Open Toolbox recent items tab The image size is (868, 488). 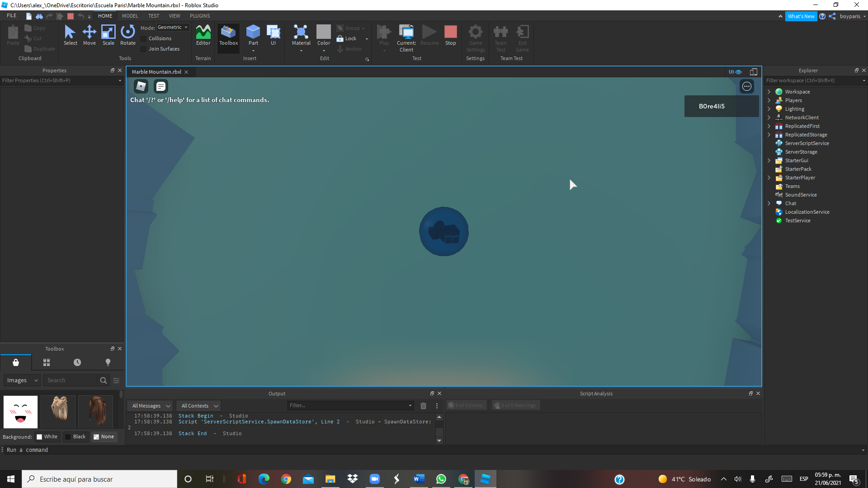[x=77, y=362]
